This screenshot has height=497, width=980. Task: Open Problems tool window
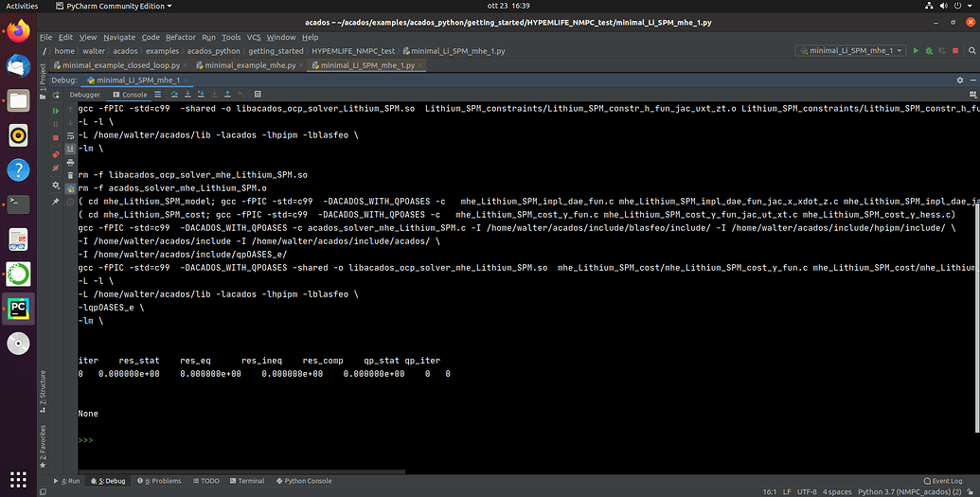coord(159,481)
